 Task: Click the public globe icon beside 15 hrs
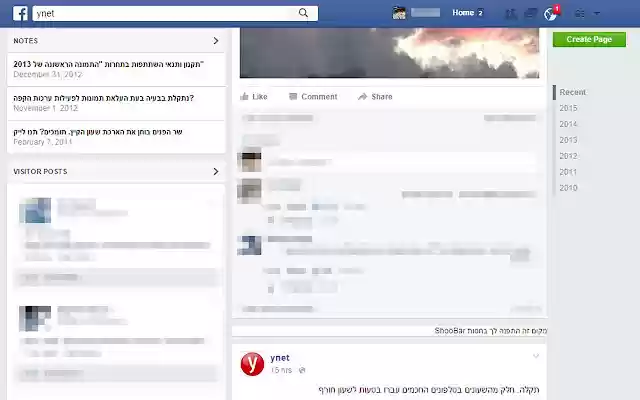pyautogui.click(x=302, y=370)
